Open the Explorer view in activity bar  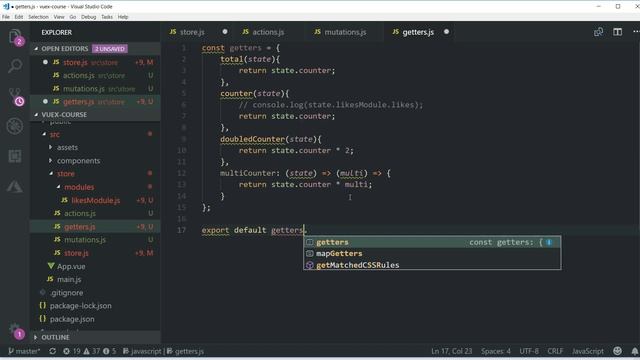[15, 37]
